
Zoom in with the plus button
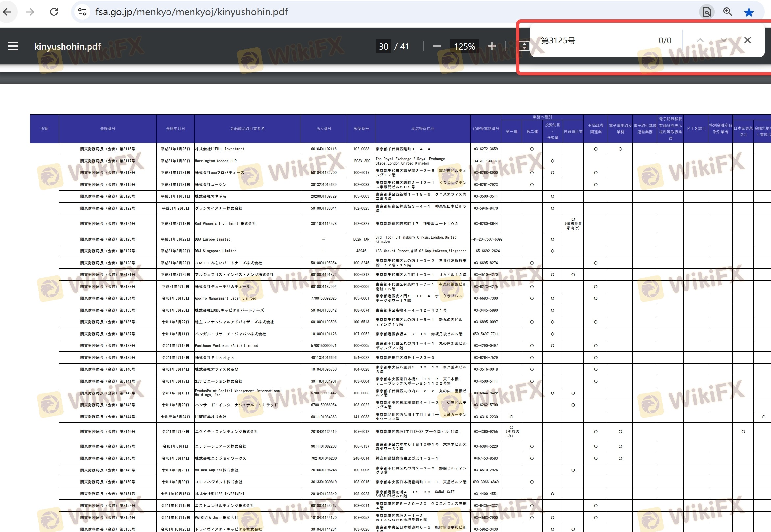(492, 46)
